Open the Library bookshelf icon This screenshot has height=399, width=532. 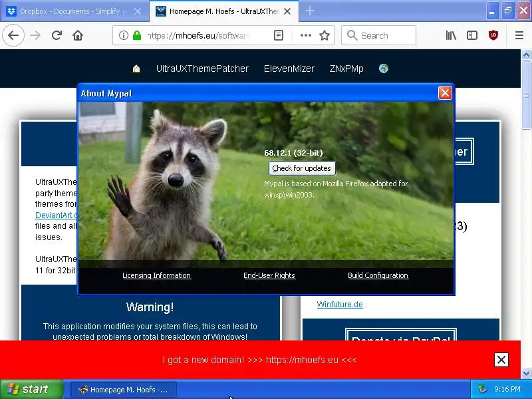pos(451,35)
